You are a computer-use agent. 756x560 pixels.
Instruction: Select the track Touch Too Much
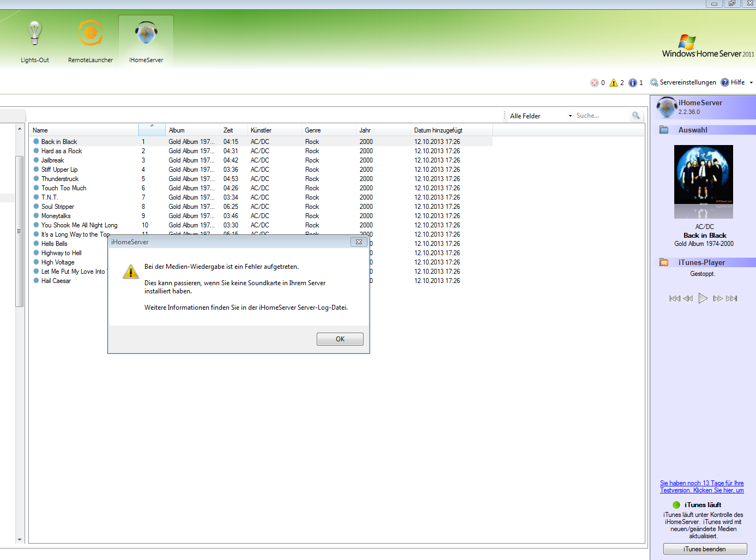64,188
